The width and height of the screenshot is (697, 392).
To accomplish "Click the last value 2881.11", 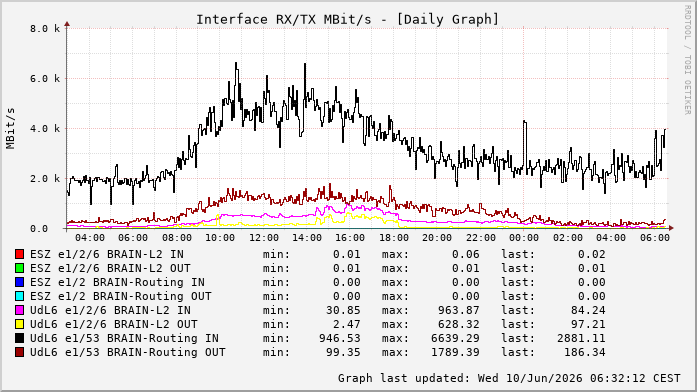I will click(581, 338).
